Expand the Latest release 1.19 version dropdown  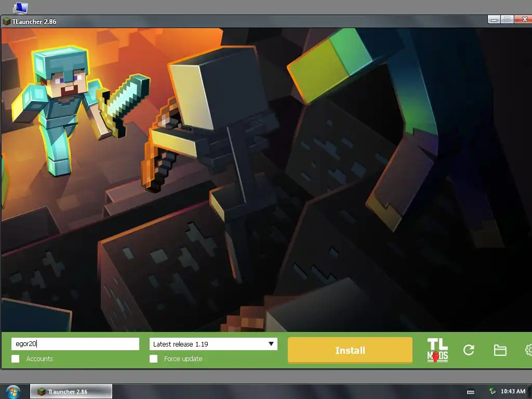214,344
